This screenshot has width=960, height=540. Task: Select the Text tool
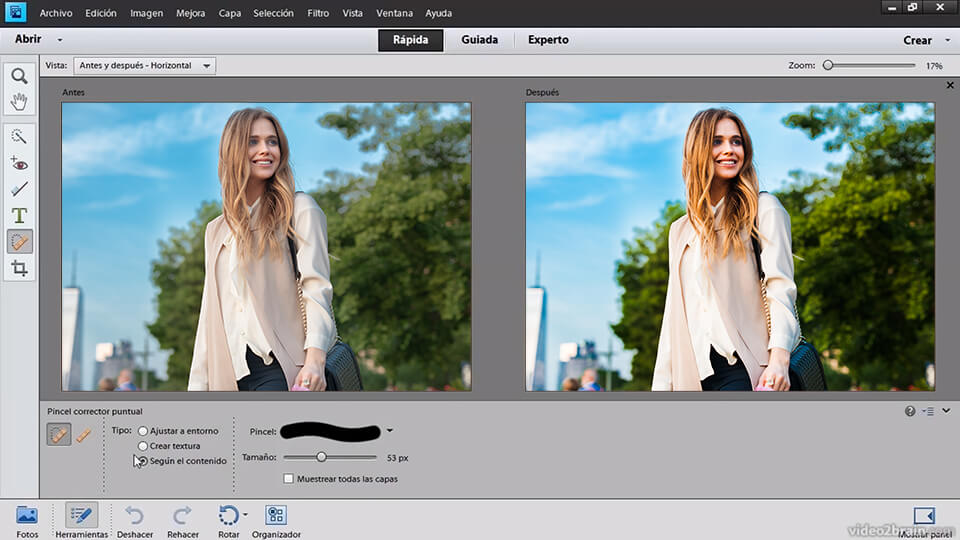[19, 215]
